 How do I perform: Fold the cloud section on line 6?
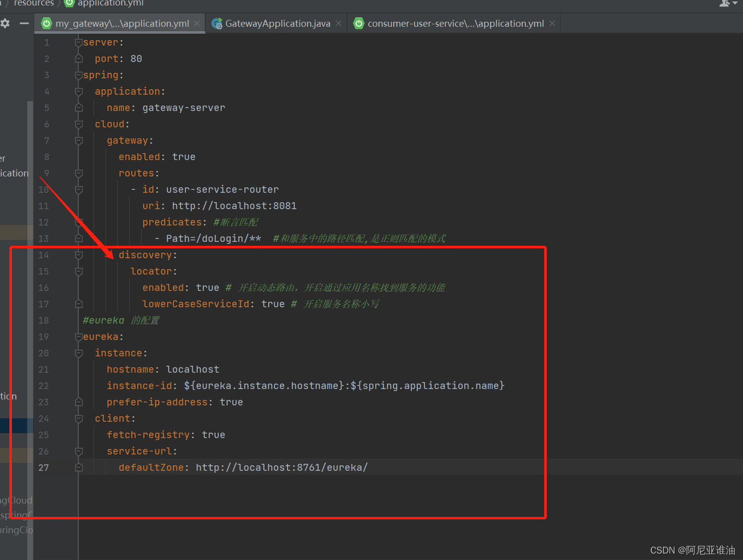(78, 124)
